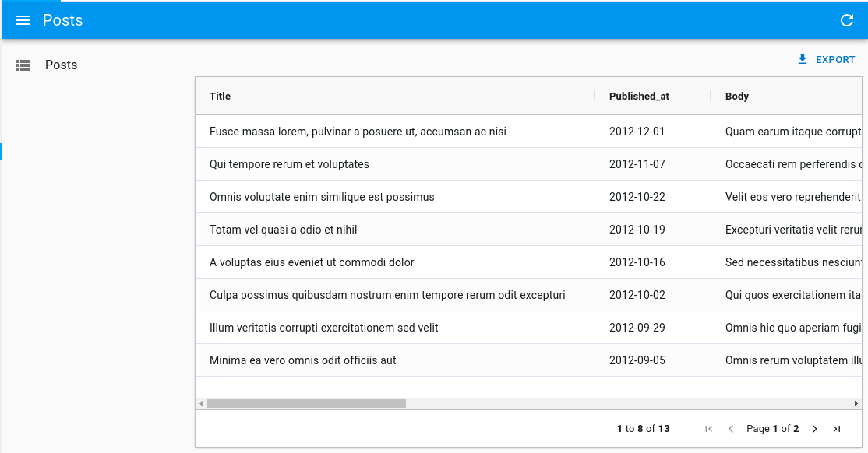Export the posts list

826,60
